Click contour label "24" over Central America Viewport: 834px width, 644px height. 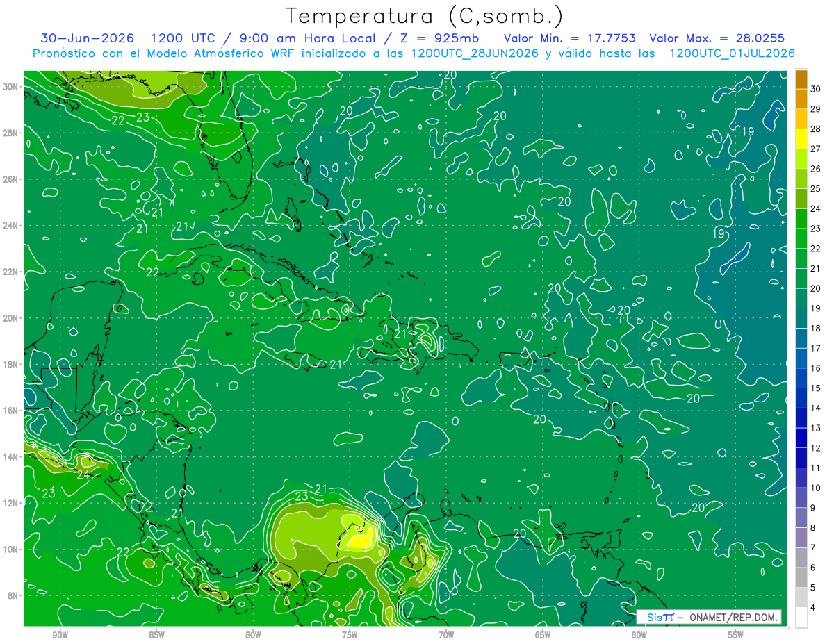83,475
